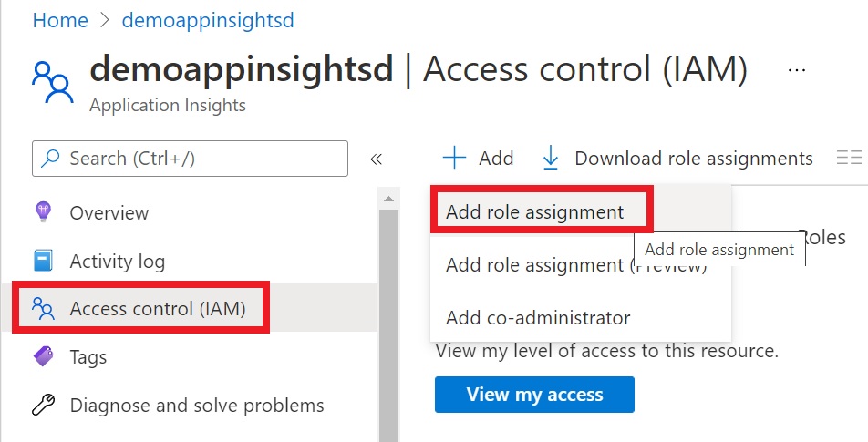Click the Diagnose and solve problems wrench icon
This screenshot has width=868, height=442.
tap(43, 405)
